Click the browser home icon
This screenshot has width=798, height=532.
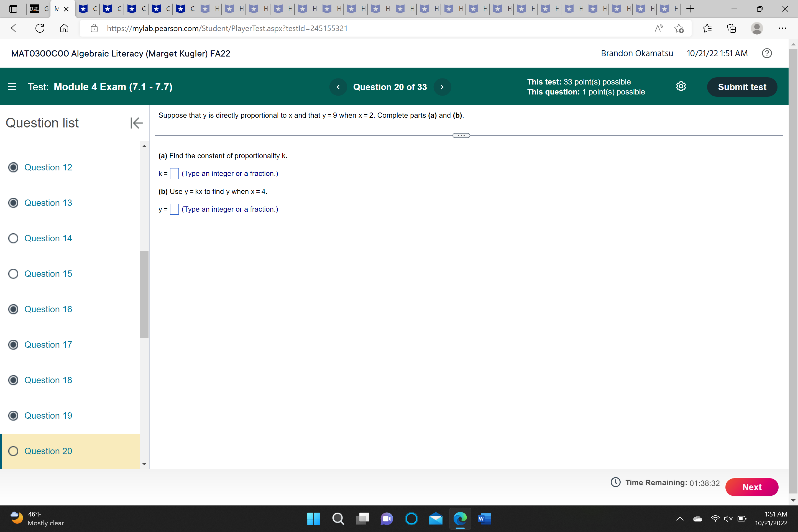(x=64, y=28)
